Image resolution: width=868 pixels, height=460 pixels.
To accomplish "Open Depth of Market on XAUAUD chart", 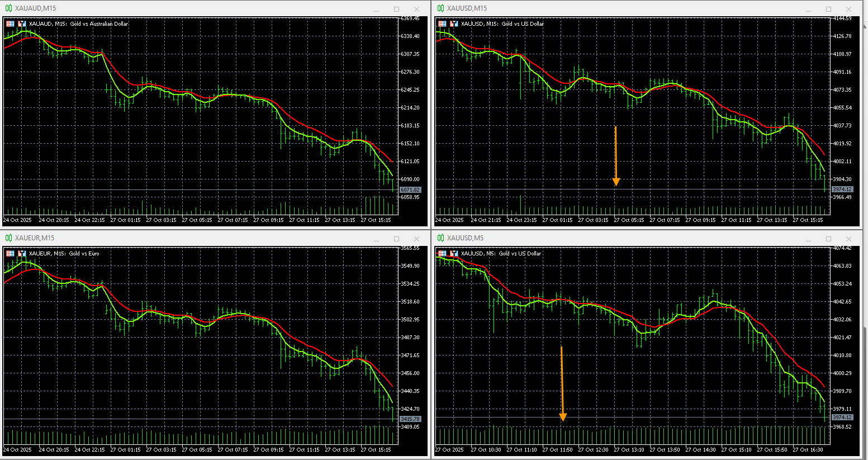I will pos(22,24).
